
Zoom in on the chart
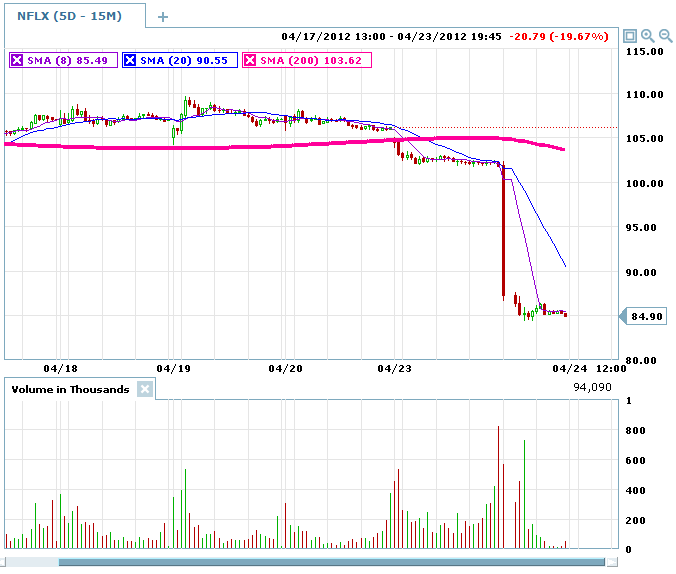tap(647, 36)
